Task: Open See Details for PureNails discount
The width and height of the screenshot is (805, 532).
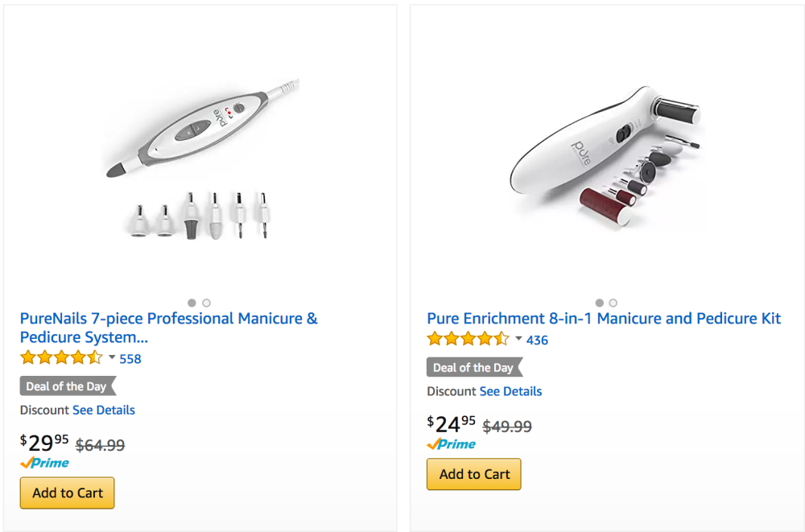Action: [104, 410]
